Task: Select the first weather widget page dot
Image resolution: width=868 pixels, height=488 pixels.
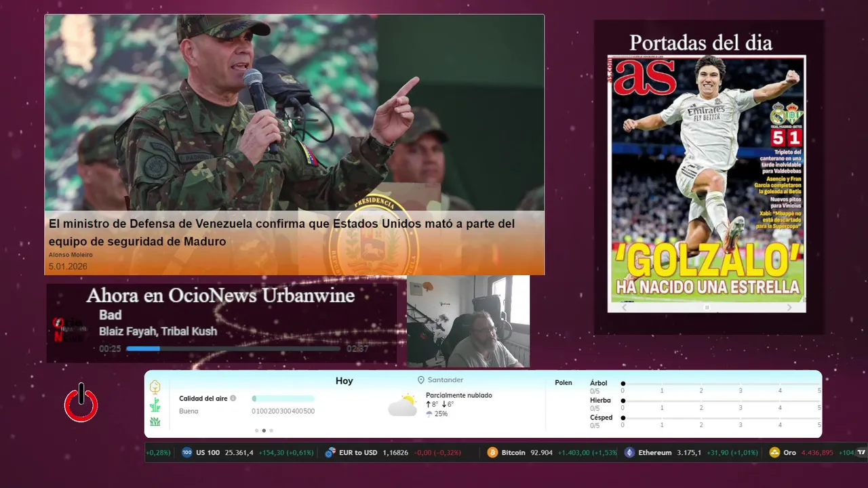Action: [256, 430]
